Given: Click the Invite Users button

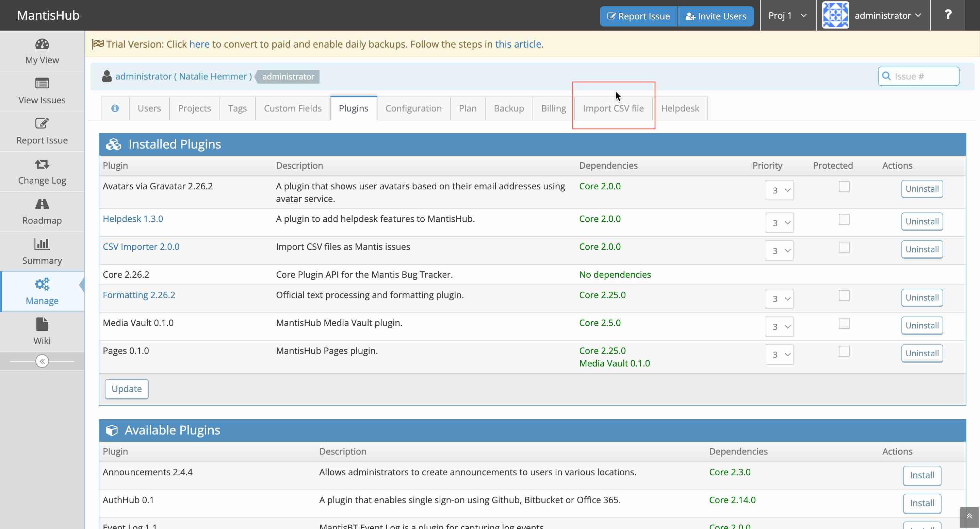Looking at the screenshot, I should 716,16.
